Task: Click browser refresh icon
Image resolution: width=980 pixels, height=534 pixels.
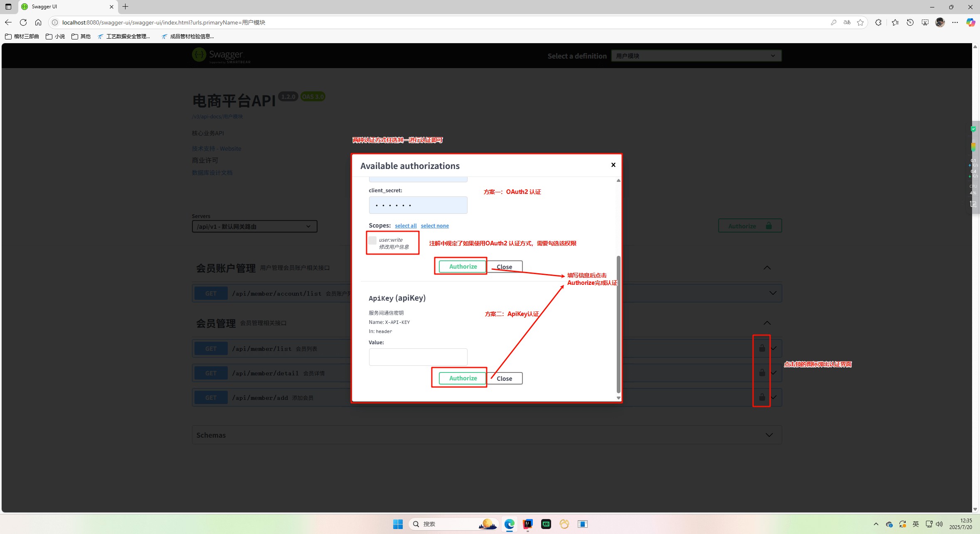Action: point(23,22)
